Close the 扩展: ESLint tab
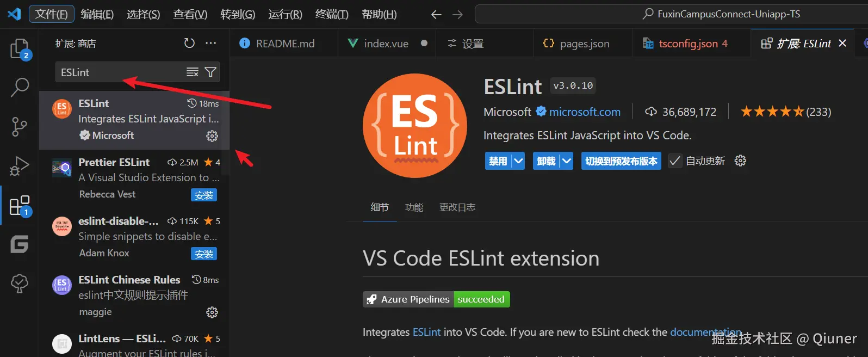The width and height of the screenshot is (868, 357). 842,43
